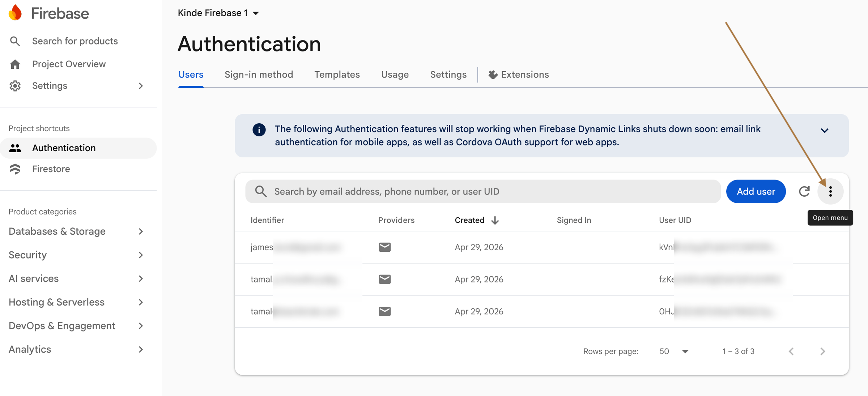Click the Settings gear icon in sidebar
868x396 pixels.
tap(15, 86)
